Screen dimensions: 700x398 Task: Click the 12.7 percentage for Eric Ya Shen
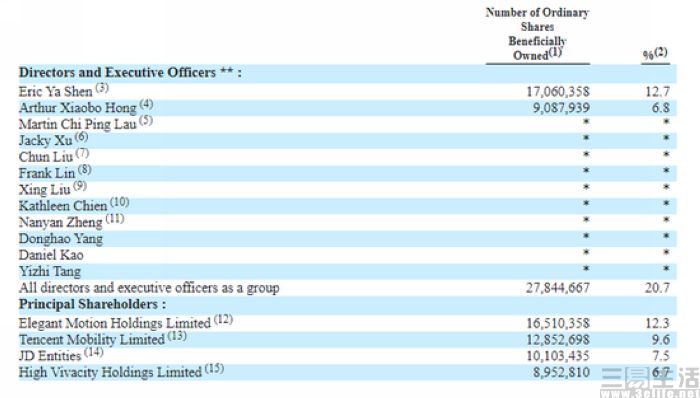pos(657,91)
